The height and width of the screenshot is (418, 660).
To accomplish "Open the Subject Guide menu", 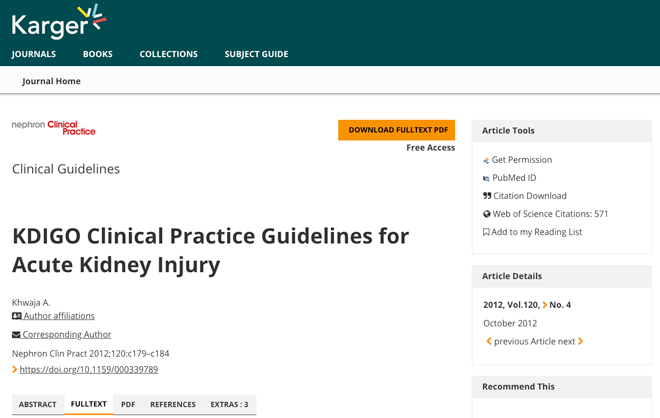I will tap(256, 54).
